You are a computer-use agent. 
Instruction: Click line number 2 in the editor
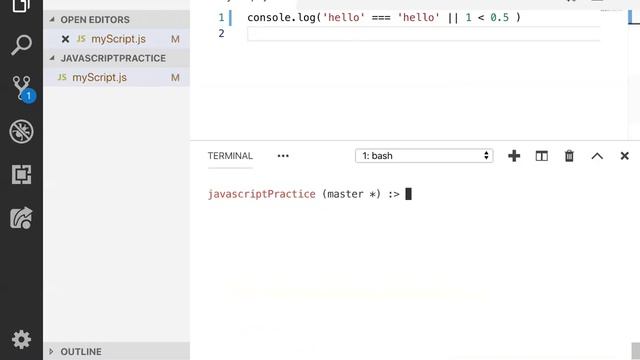221,33
